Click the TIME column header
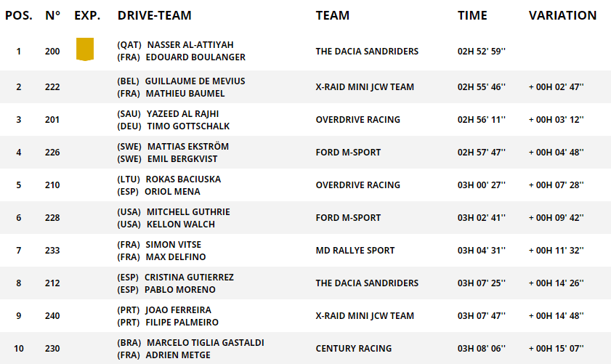Screen dimensions: 611x364 tap(474, 15)
